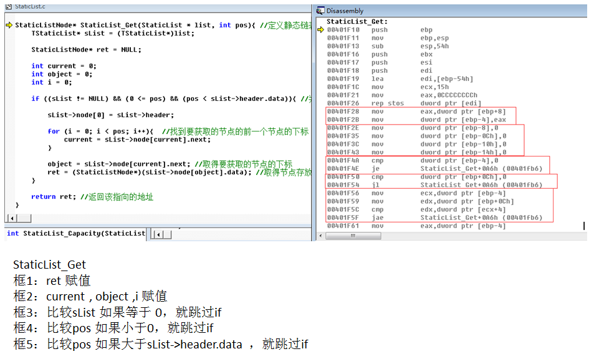Viewport: 599px width, 364px height.
Task: Click the yellow arrow marker beside StaticList_Get source line
Action: tap(9, 25)
